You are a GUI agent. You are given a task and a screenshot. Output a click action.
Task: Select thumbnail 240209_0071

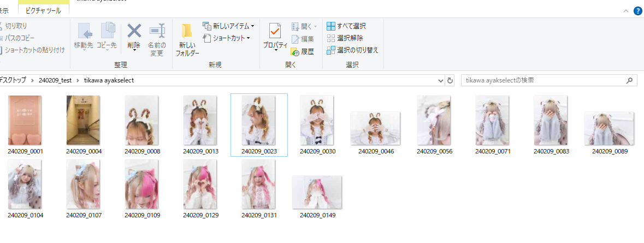pyautogui.click(x=493, y=120)
